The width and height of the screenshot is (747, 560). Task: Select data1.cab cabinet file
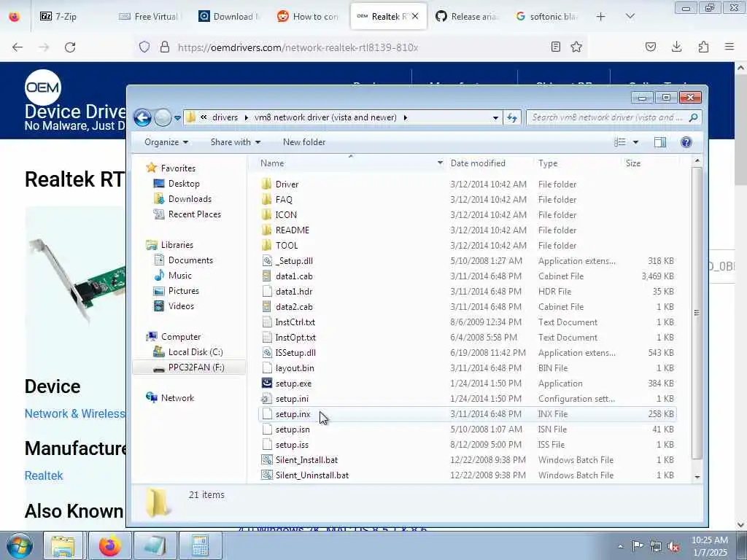(x=294, y=276)
